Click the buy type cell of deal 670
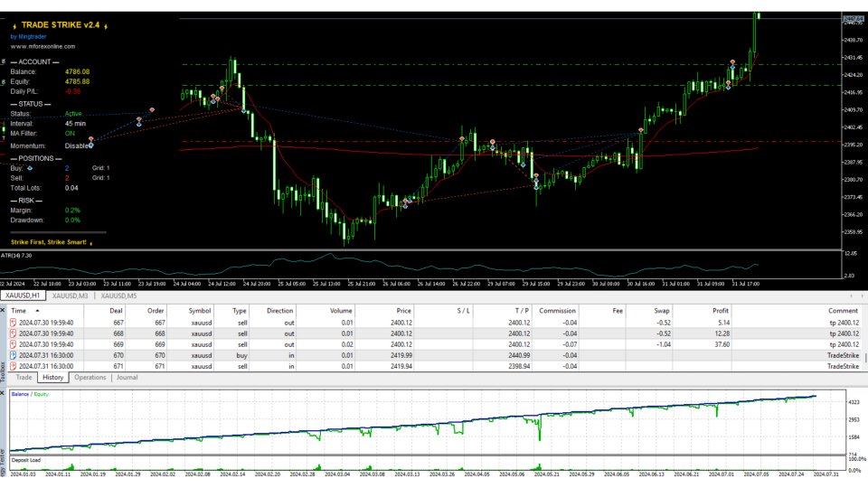This screenshot has width=868, height=488. 241,355
